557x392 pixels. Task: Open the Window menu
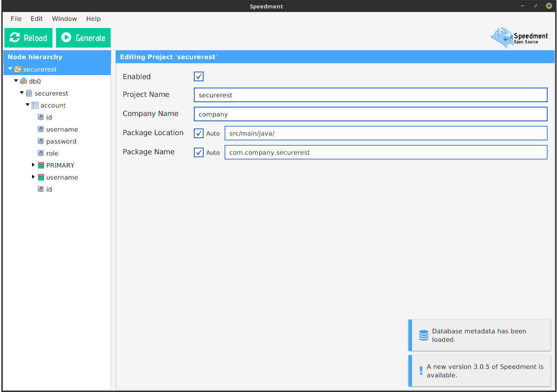click(x=64, y=19)
